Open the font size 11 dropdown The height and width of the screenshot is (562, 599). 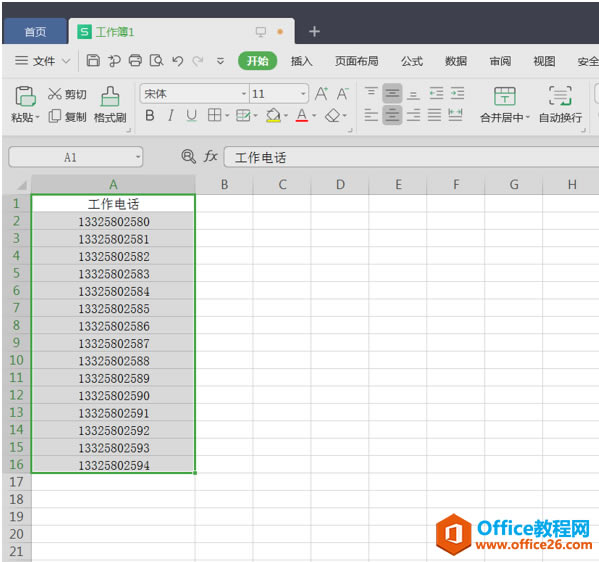(303, 94)
